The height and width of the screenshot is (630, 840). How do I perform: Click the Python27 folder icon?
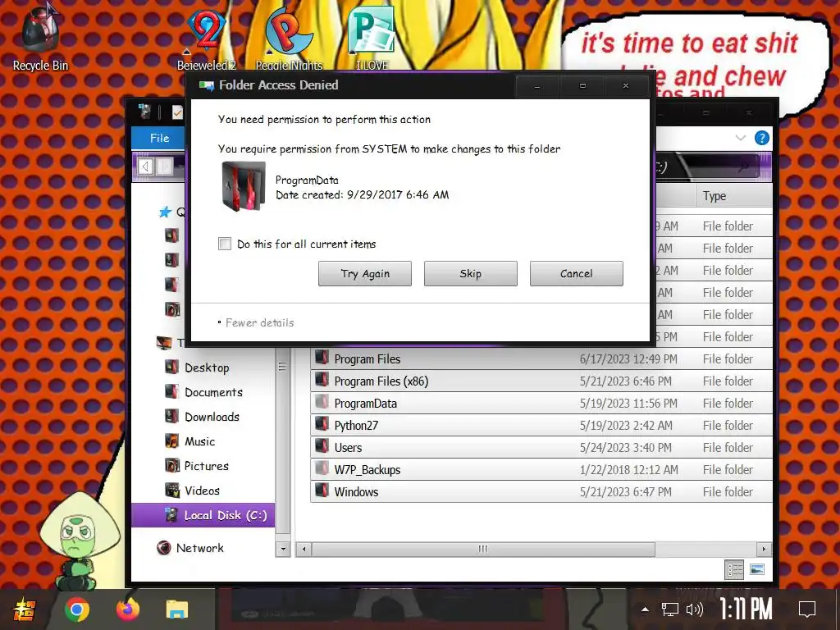coord(322,424)
